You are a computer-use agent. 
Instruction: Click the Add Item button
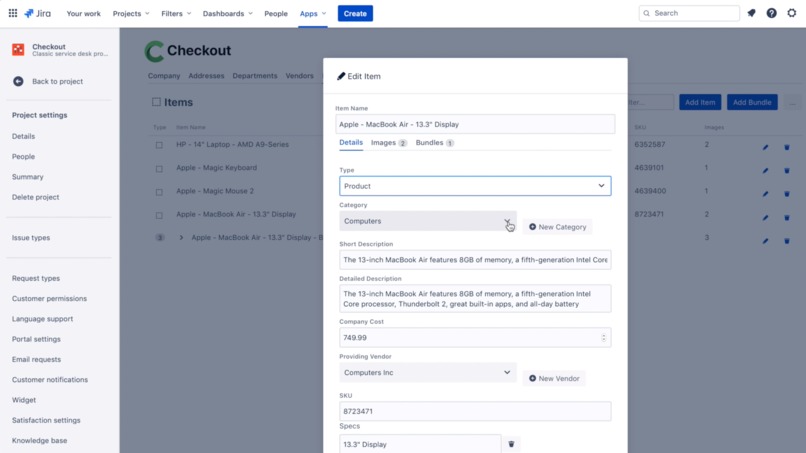coord(700,102)
